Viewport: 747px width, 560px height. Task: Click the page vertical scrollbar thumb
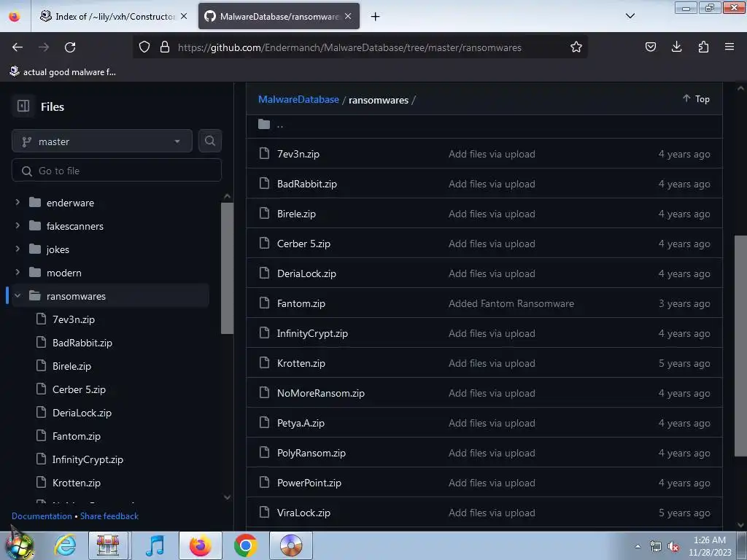(740, 345)
